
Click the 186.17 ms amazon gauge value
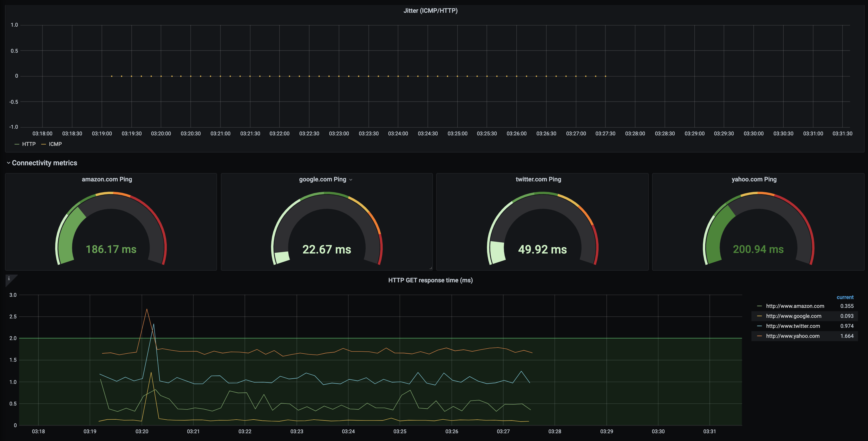tap(111, 249)
